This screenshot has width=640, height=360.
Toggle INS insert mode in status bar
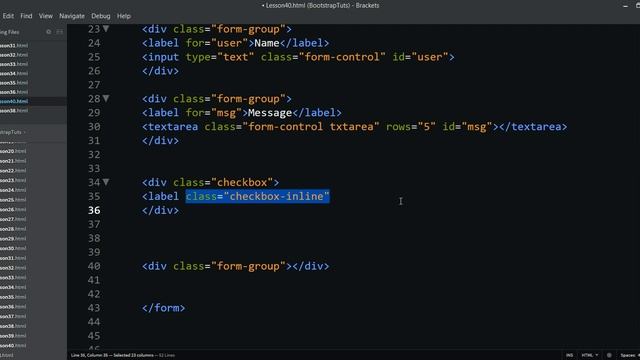point(569,355)
